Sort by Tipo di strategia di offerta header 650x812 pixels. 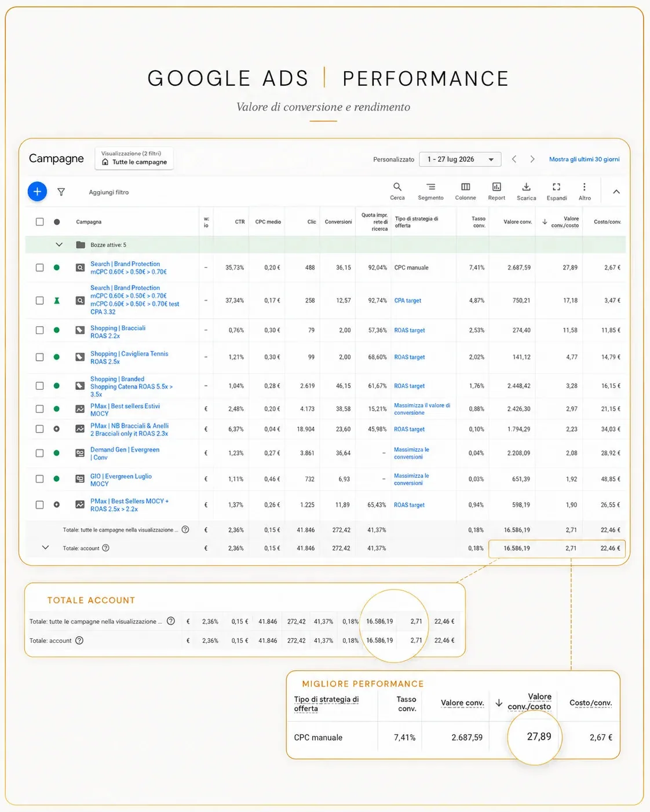click(417, 222)
